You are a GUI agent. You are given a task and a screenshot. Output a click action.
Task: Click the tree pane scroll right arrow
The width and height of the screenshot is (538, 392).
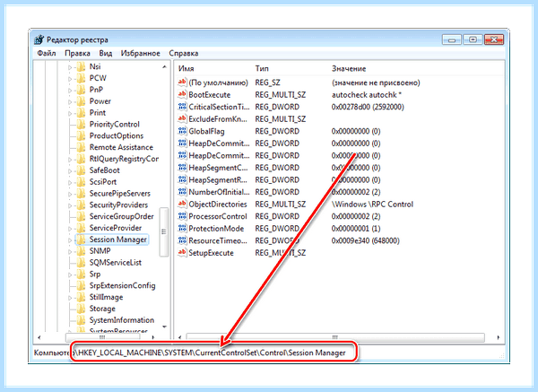(153, 337)
